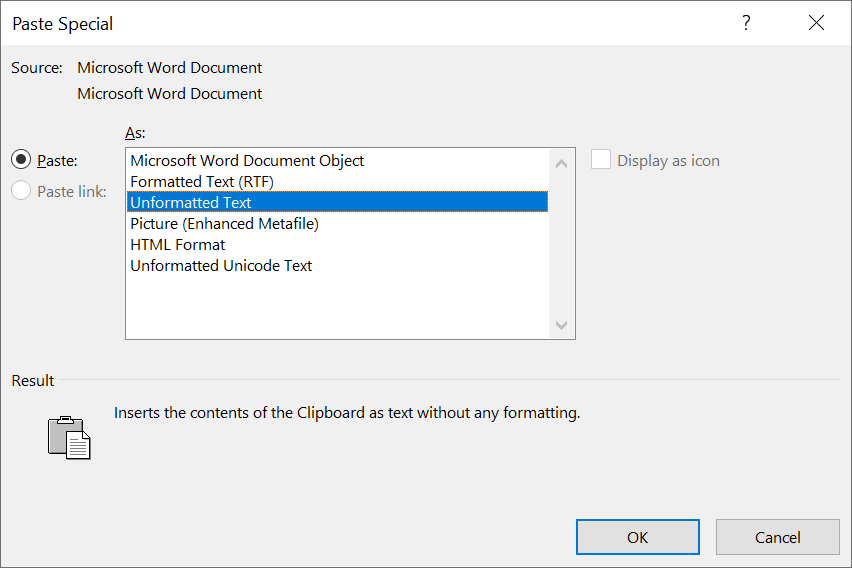Open help via the question mark icon
Image resolution: width=852 pixels, height=568 pixels.
747,23
